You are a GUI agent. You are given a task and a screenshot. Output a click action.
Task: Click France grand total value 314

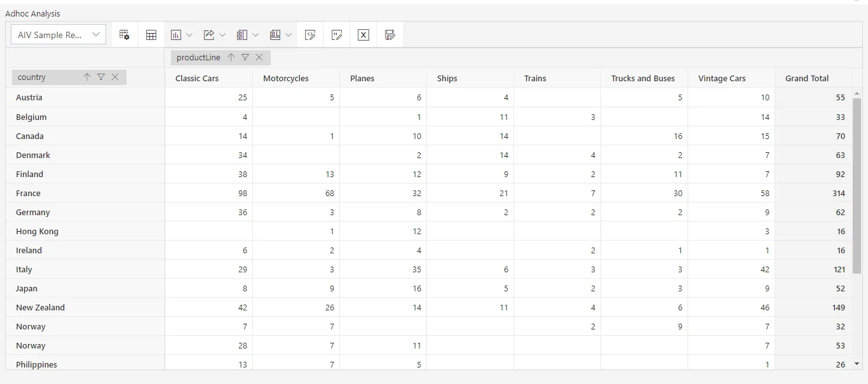point(839,193)
